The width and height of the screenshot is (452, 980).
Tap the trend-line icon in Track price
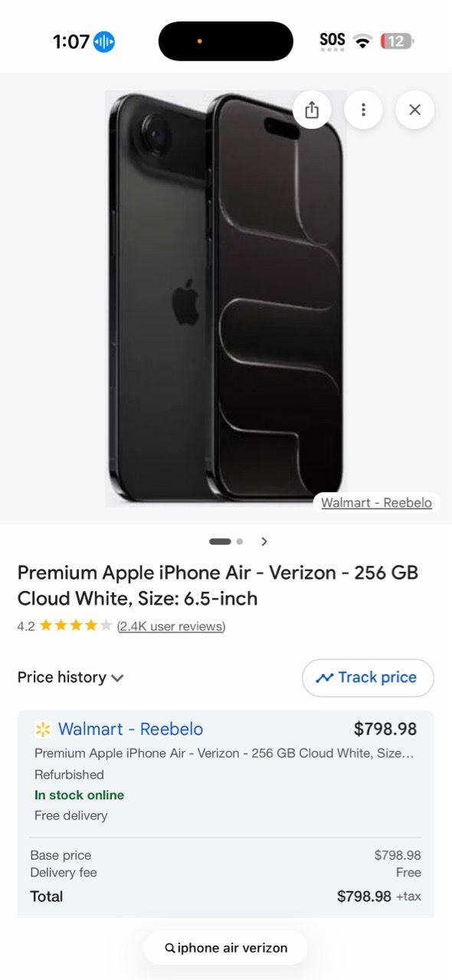click(x=325, y=678)
